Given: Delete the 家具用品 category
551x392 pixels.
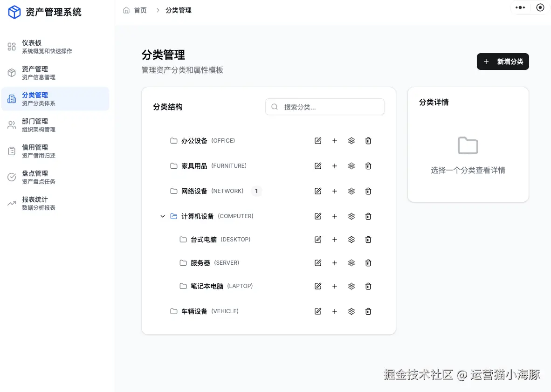Looking at the screenshot, I should pos(368,166).
